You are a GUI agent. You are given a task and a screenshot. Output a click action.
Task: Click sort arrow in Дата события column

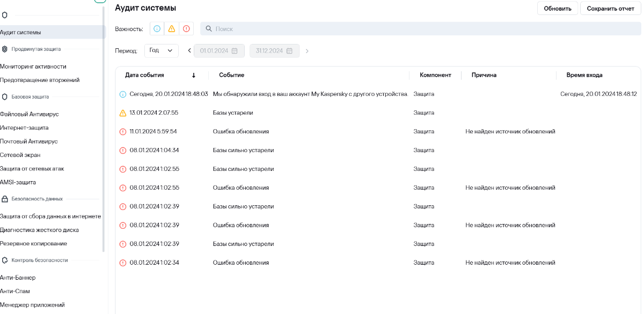click(x=194, y=75)
